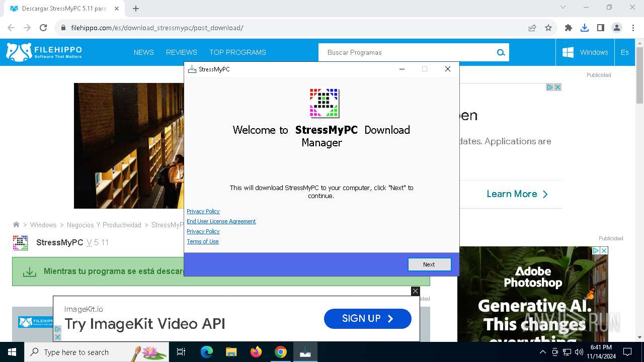This screenshot has height=362, width=644.
Task: Open the volume control in tray
Action: 579,352
